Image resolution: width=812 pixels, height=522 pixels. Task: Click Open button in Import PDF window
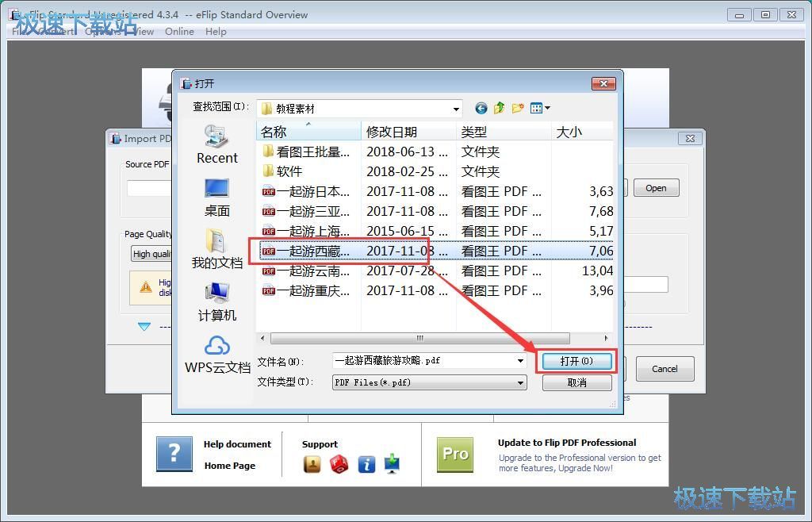tap(656, 188)
